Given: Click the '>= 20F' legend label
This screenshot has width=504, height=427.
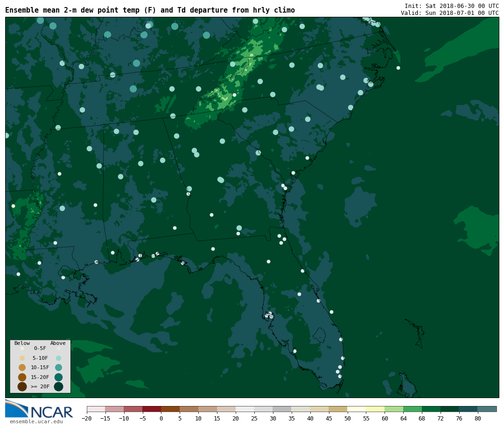Looking at the screenshot, I should click(x=40, y=386).
